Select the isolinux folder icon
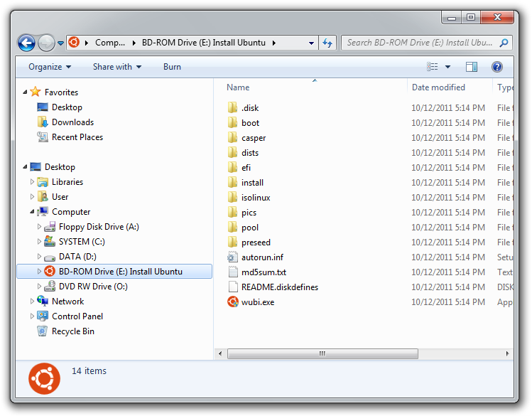The width and height of the screenshot is (532, 416). tap(232, 197)
